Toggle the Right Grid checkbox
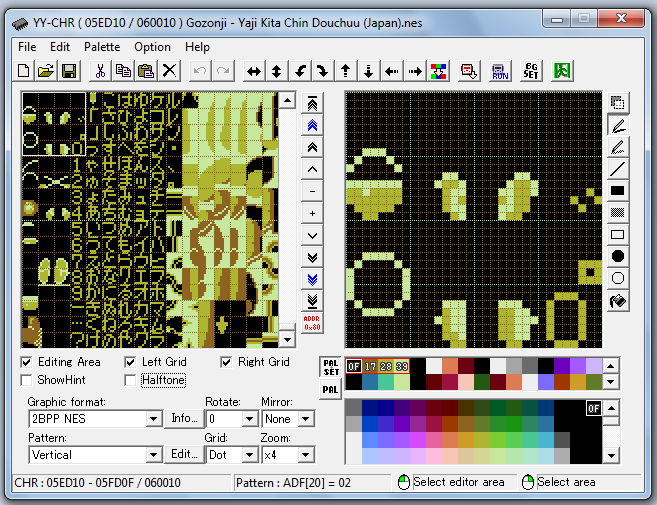Screen dimensions: 657x505 (226, 362)
